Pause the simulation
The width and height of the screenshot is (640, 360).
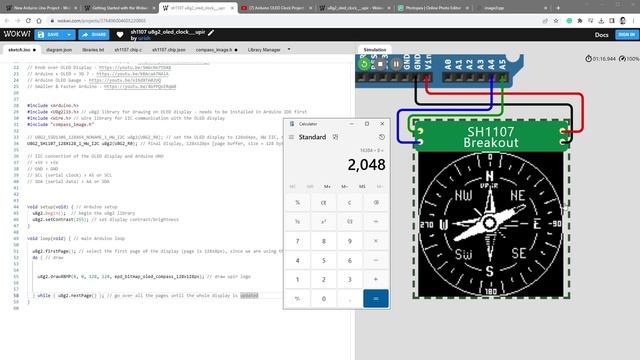pyautogui.click(x=396, y=64)
